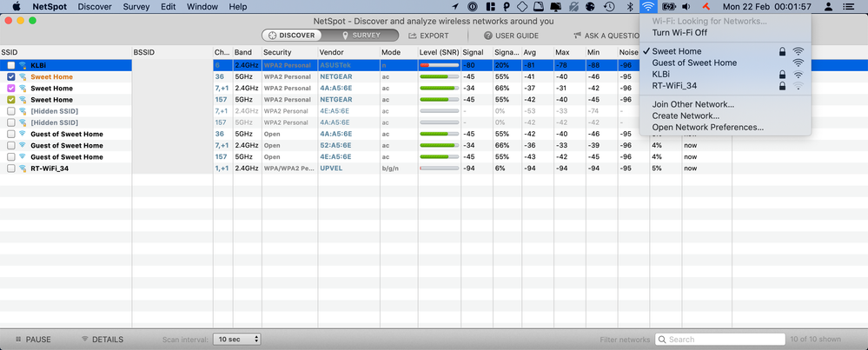The height and width of the screenshot is (350, 868).
Task: Focus the Filter networks search field
Action: pyautogui.click(x=720, y=340)
